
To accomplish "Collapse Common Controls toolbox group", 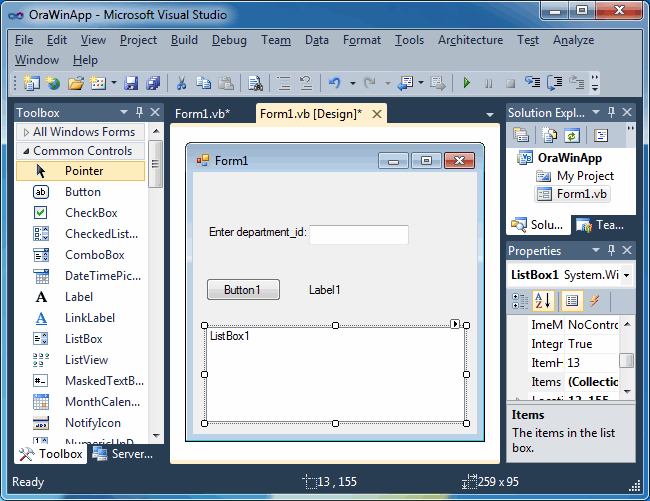I will pos(26,151).
